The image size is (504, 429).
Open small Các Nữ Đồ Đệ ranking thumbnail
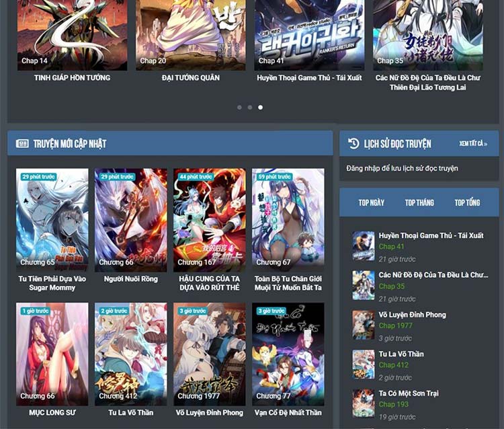coord(364,285)
